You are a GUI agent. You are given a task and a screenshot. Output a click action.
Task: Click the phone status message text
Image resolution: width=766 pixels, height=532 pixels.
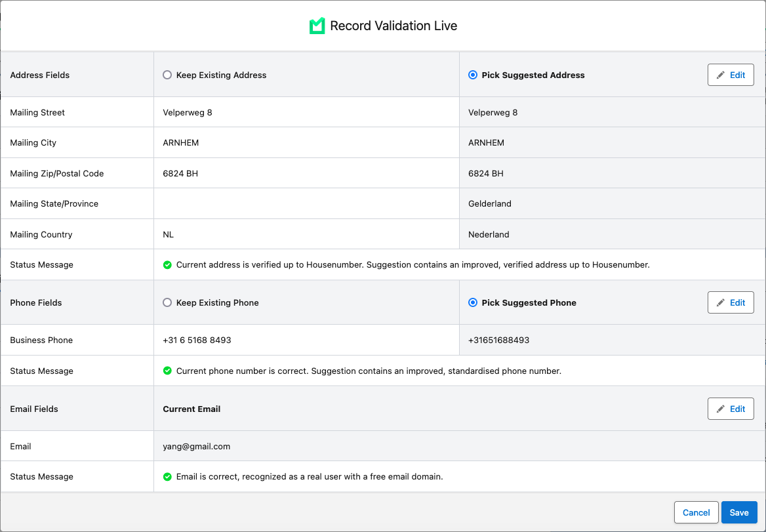click(369, 371)
